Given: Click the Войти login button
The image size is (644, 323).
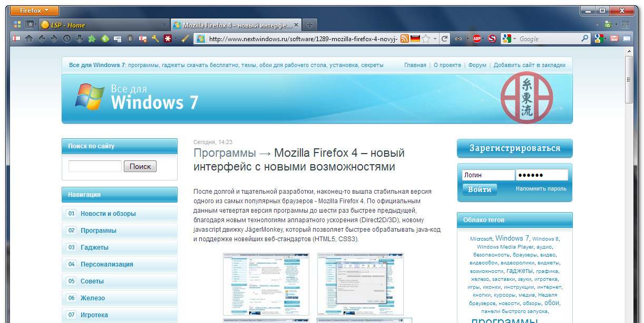Looking at the screenshot, I should (480, 189).
